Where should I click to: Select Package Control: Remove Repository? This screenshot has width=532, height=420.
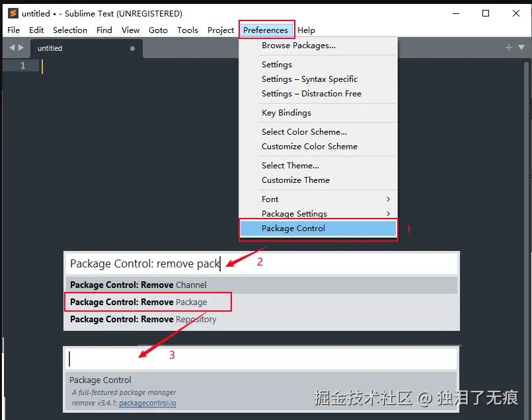click(x=261, y=320)
